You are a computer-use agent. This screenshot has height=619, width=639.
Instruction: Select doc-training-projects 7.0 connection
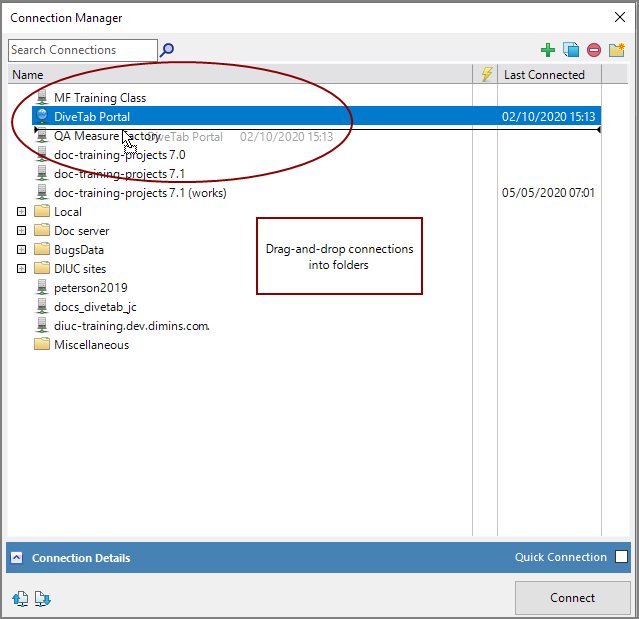point(119,155)
